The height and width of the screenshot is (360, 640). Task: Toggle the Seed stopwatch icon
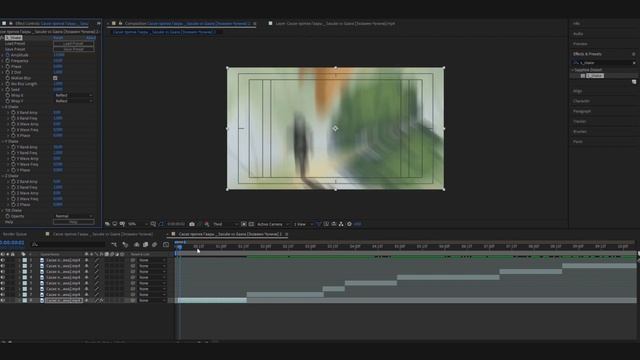click(8, 89)
